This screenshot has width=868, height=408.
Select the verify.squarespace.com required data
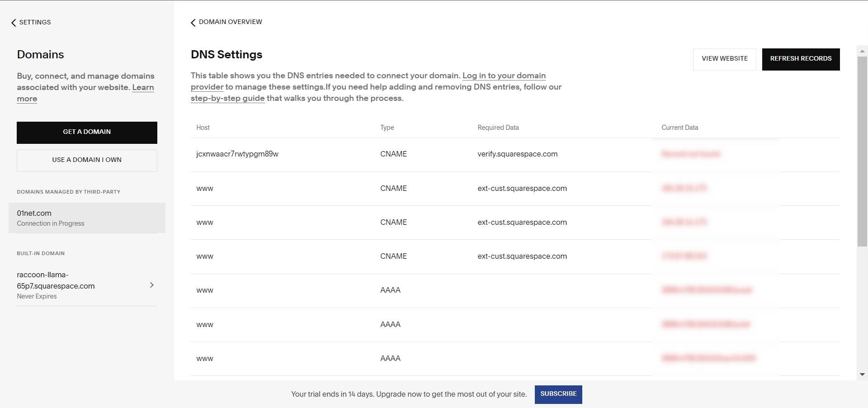coord(517,154)
